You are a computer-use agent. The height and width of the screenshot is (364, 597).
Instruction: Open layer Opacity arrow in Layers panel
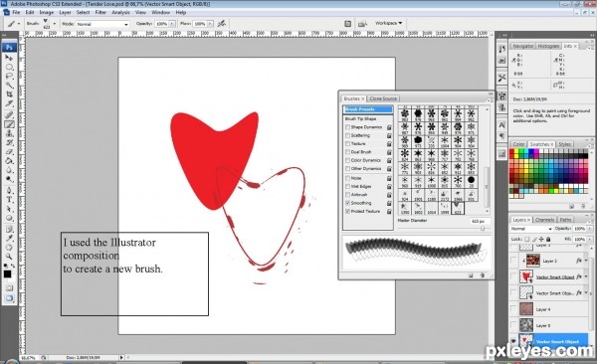pos(589,229)
